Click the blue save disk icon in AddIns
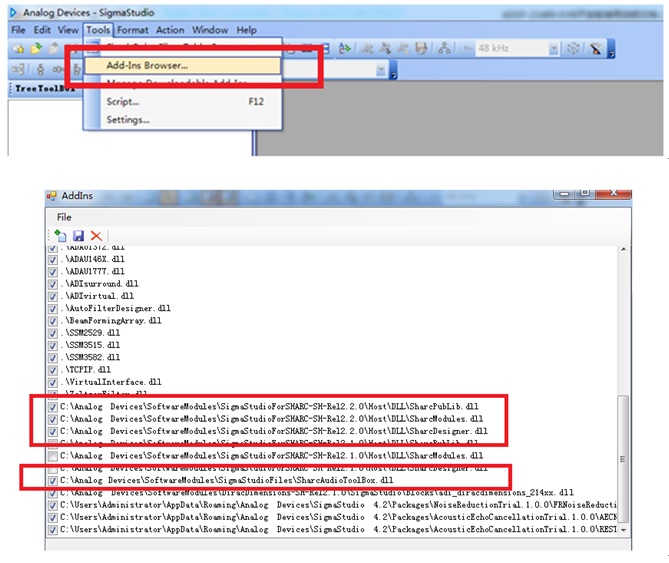The height and width of the screenshot is (563, 669). 79,235
